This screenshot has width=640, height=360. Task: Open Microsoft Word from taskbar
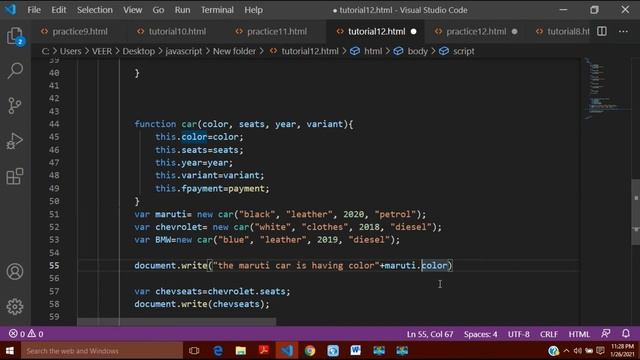tap(356, 351)
